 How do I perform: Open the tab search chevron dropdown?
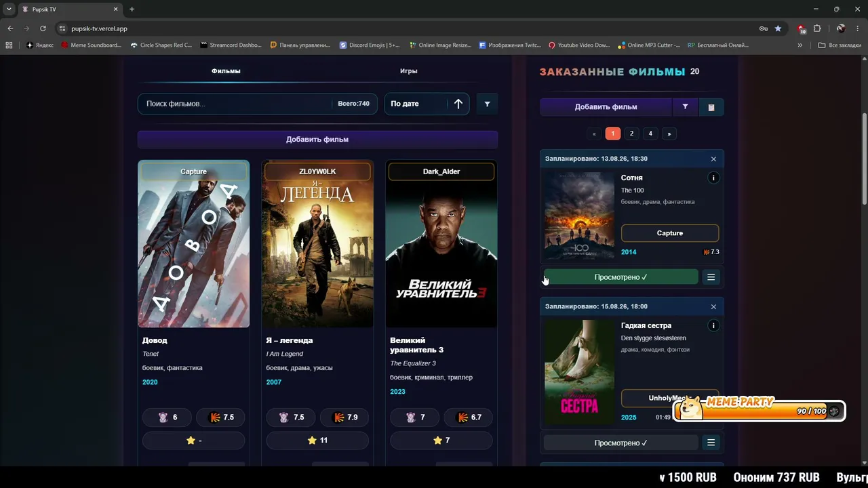(x=9, y=9)
